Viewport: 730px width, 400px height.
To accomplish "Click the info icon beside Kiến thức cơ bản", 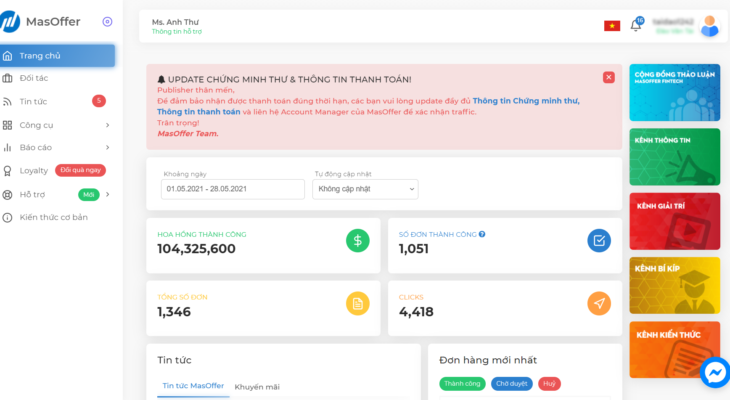I will click(x=7, y=217).
